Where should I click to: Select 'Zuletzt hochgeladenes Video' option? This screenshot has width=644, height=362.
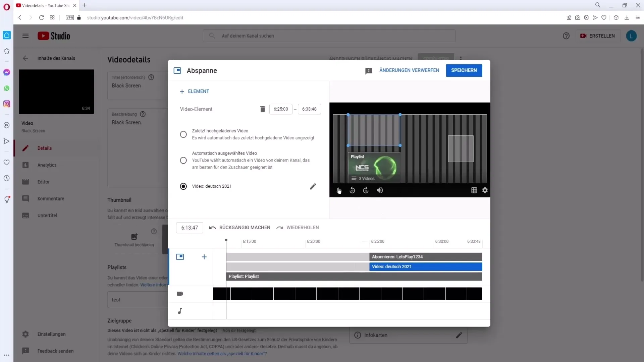[x=183, y=134]
